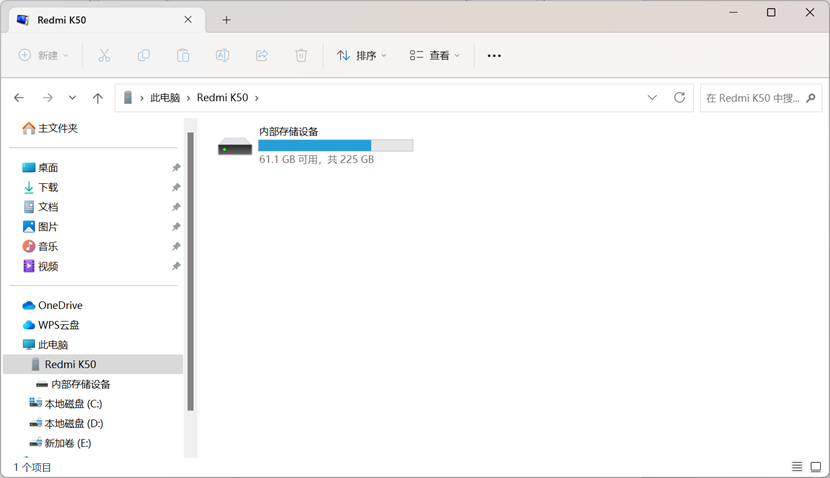
Task: Open the 排序 sort dropdown
Action: (361, 56)
